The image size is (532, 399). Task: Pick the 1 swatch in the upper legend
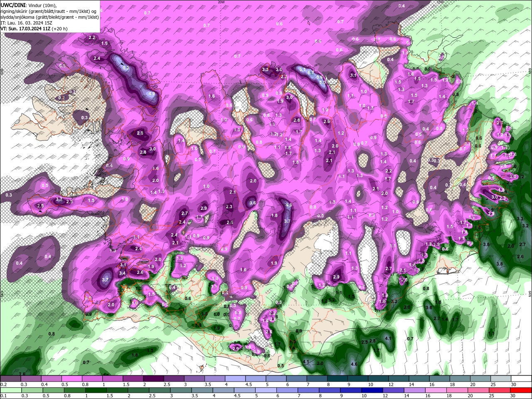tap(112, 379)
